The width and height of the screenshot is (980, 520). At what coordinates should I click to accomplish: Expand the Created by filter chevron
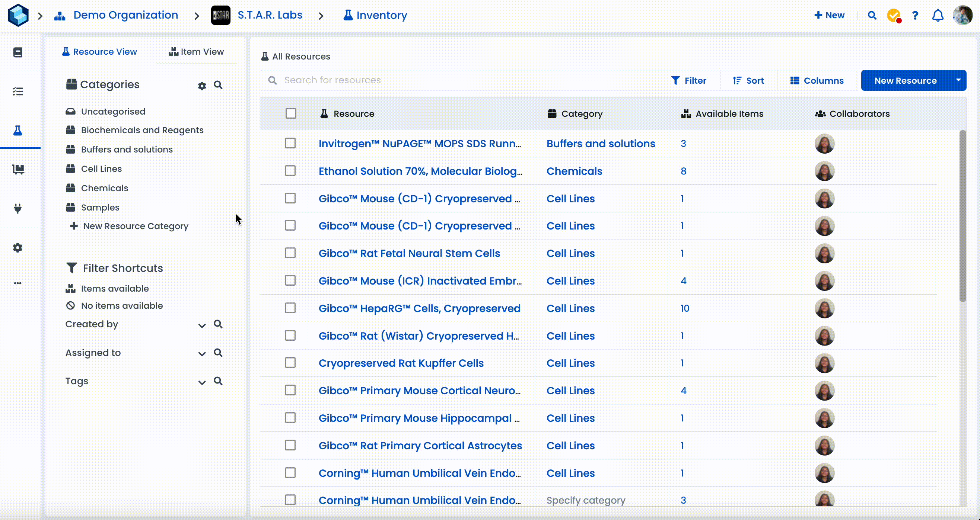tap(202, 325)
